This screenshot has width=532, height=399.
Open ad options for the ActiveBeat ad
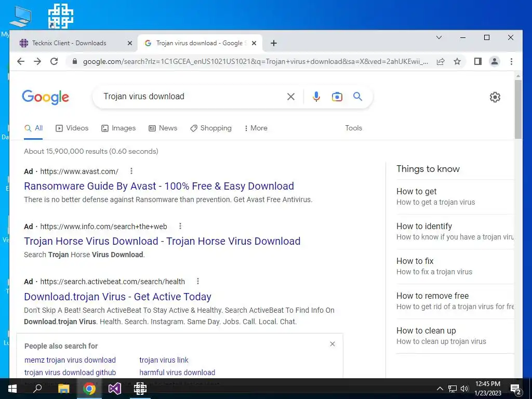tap(198, 281)
